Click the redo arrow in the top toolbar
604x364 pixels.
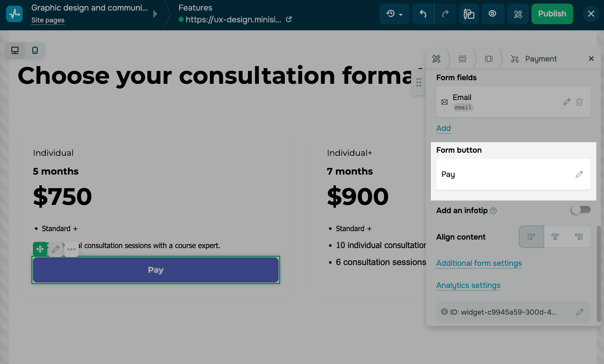pyautogui.click(x=445, y=14)
